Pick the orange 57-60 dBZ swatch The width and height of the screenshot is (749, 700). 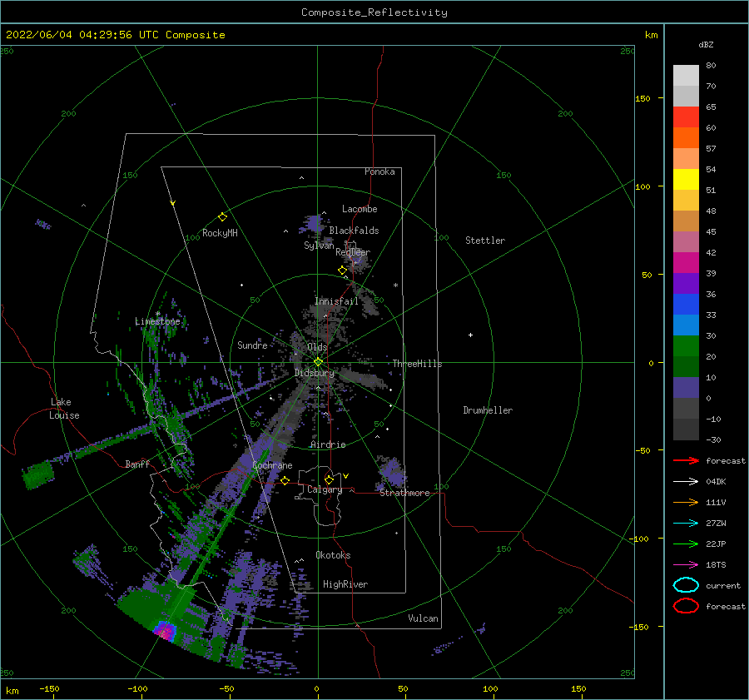coord(686,137)
